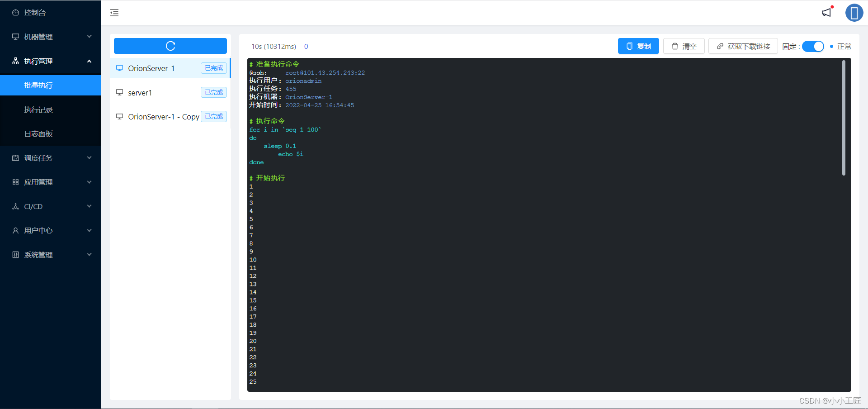Disable the 固定 pin toggle switch

click(813, 47)
